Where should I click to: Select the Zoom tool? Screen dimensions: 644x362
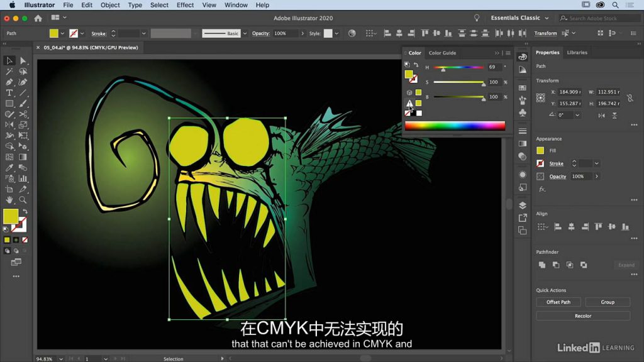[x=23, y=200]
